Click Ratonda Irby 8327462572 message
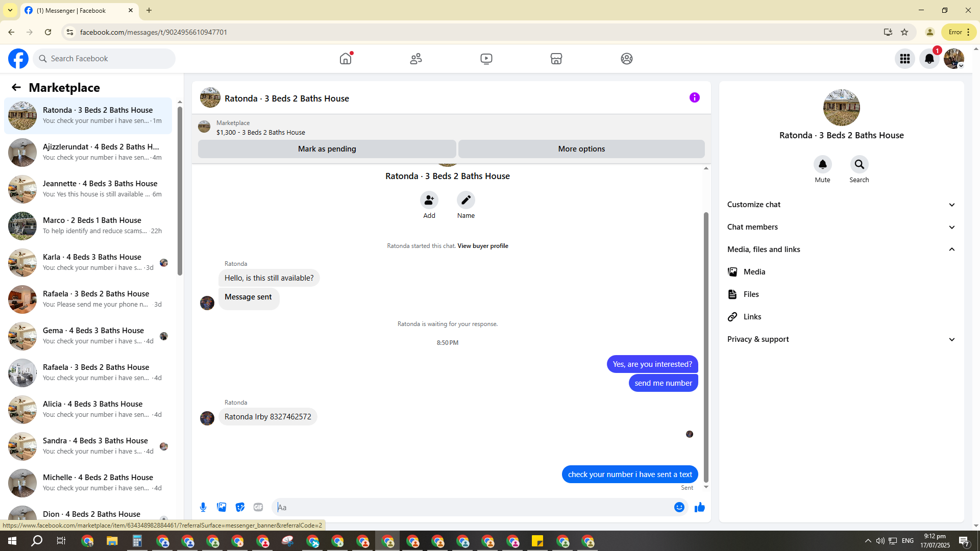The height and width of the screenshot is (551, 980). tap(268, 417)
